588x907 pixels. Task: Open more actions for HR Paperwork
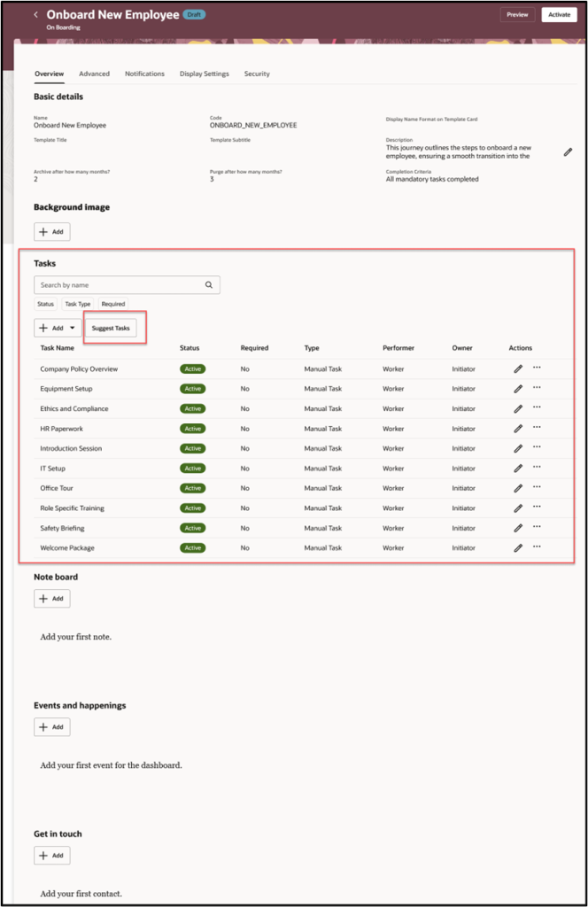point(538,428)
